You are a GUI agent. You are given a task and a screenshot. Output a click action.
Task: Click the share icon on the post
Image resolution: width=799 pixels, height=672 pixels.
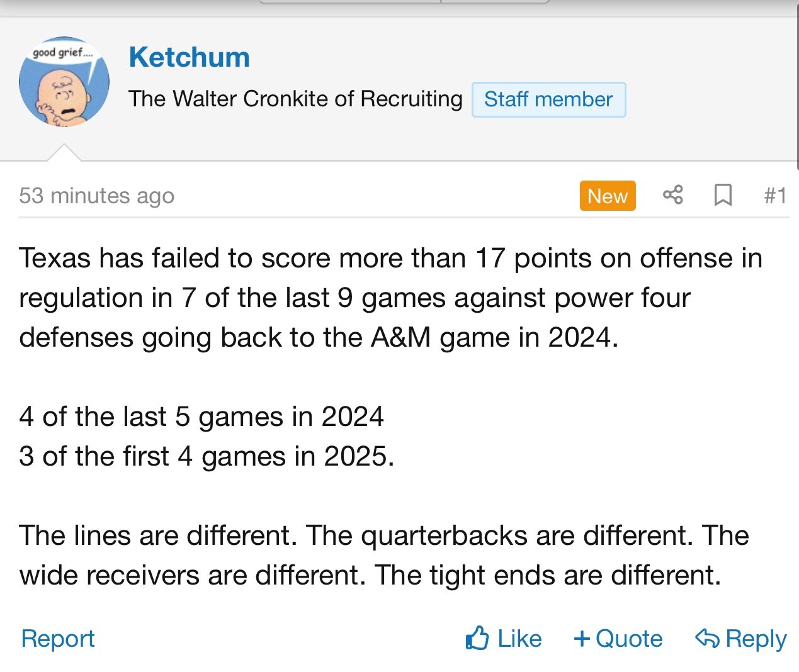[672, 195]
